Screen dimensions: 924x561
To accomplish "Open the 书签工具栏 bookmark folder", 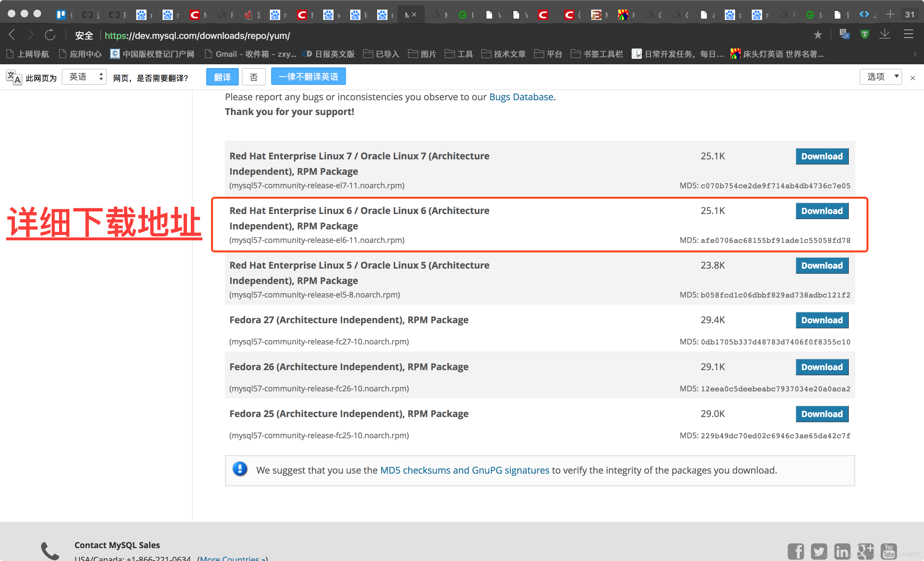I will point(597,54).
